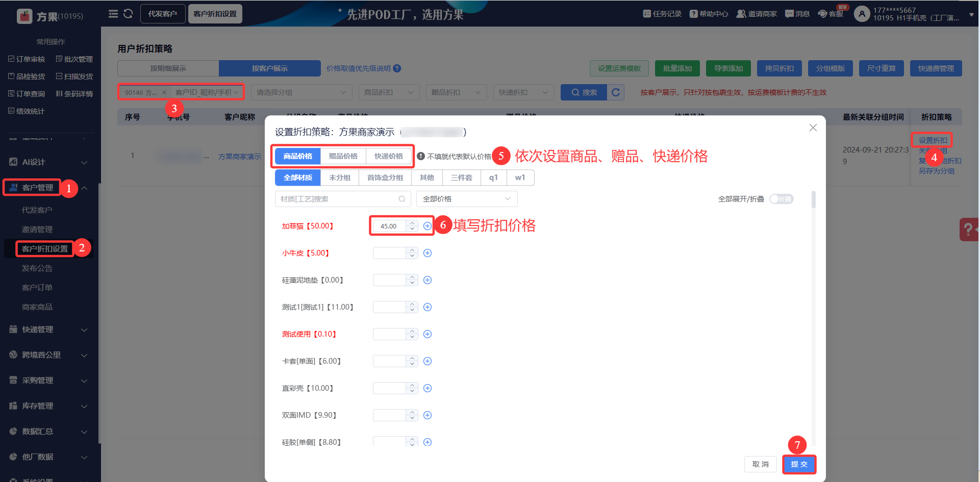Click the 批量添加 button

pos(677,68)
